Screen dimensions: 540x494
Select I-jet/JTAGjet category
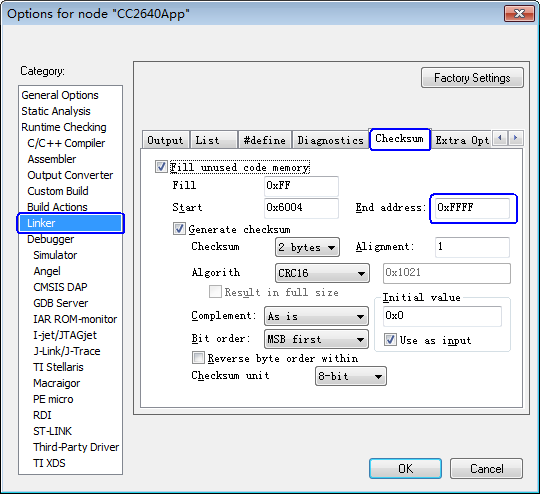coord(65,335)
